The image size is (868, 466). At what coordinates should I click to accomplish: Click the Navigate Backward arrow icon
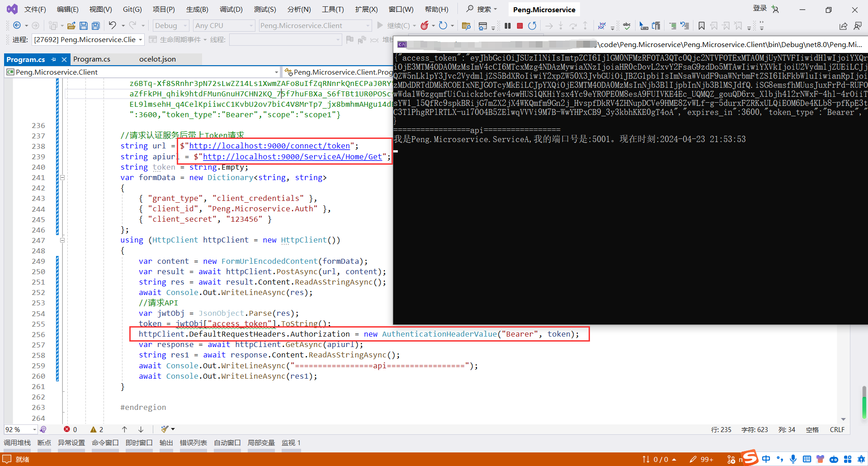[17, 26]
